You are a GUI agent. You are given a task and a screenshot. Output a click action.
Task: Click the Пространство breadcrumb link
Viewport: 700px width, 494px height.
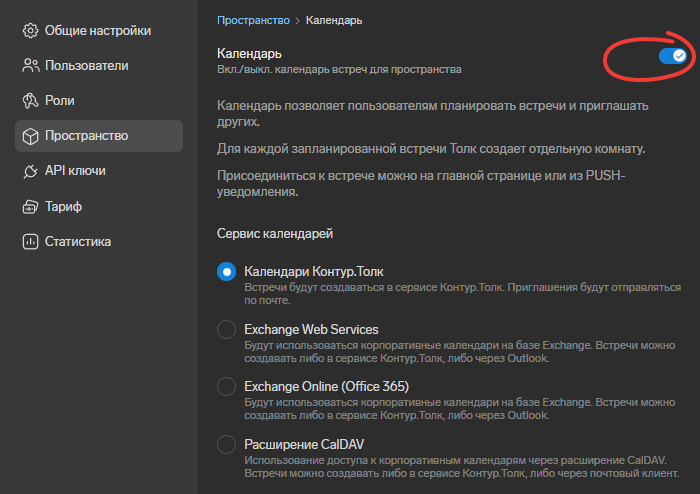click(x=253, y=21)
